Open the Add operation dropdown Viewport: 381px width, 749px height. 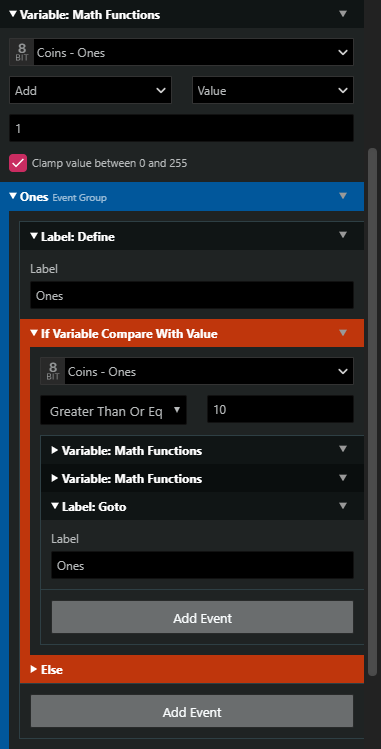tap(90, 90)
